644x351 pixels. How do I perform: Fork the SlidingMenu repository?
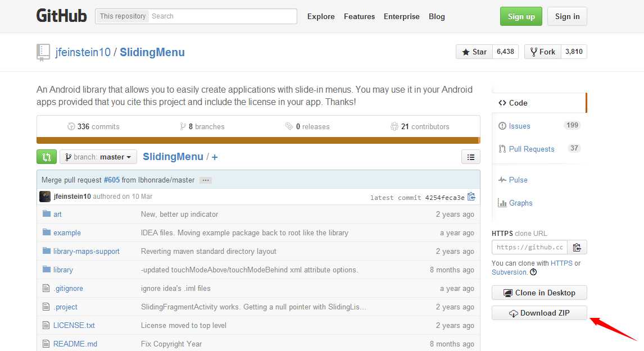[x=542, y=52]
